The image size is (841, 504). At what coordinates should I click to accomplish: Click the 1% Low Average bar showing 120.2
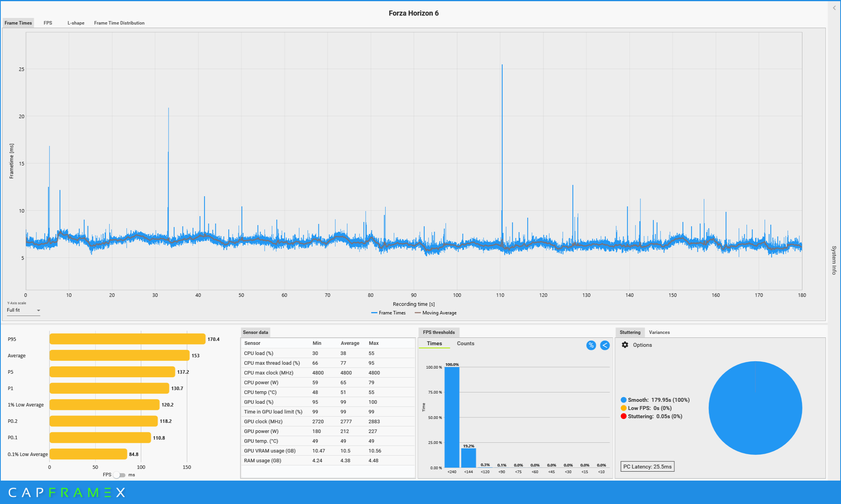point(105,405)
